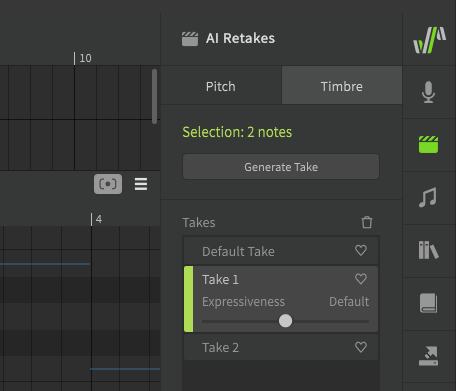Delete takes with the trash icon

367,222
